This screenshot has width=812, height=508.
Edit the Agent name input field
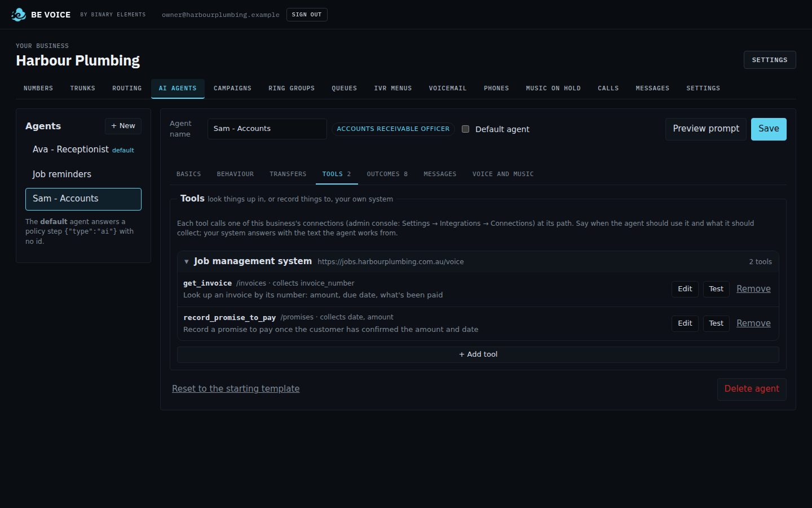point(267,129)
